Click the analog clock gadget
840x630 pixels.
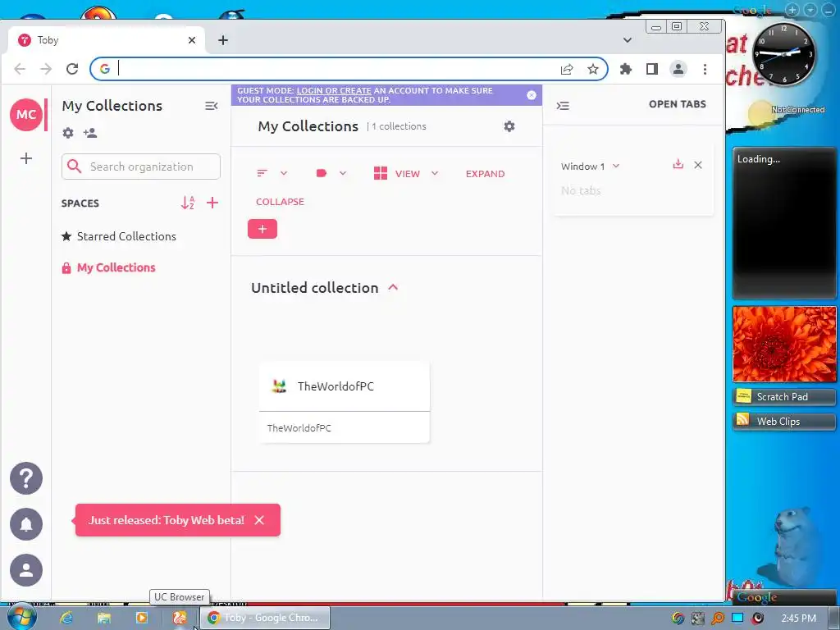[x=783, y=54]
